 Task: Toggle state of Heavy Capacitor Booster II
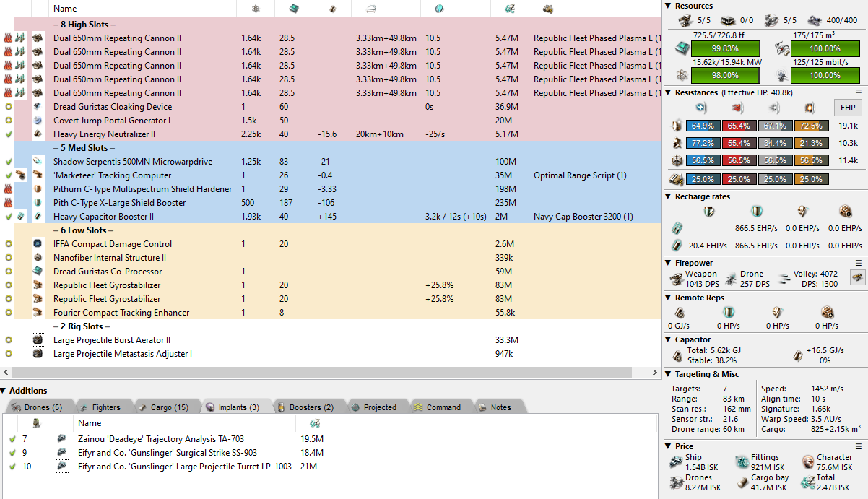click(9, 217)
